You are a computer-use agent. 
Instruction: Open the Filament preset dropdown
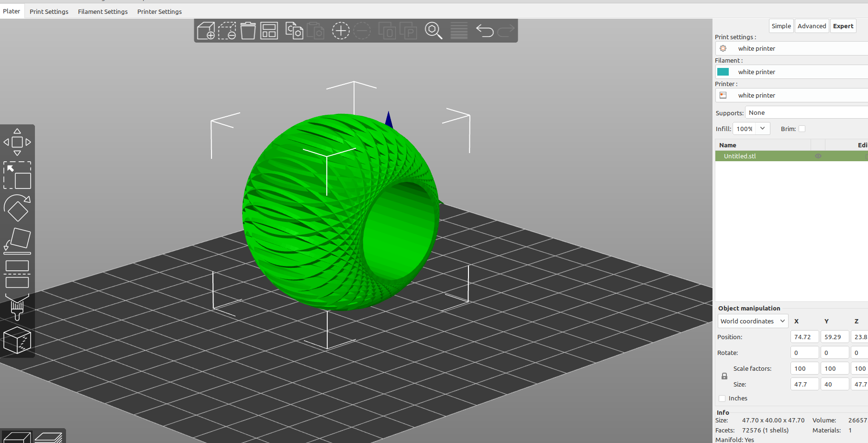point(792,72)
